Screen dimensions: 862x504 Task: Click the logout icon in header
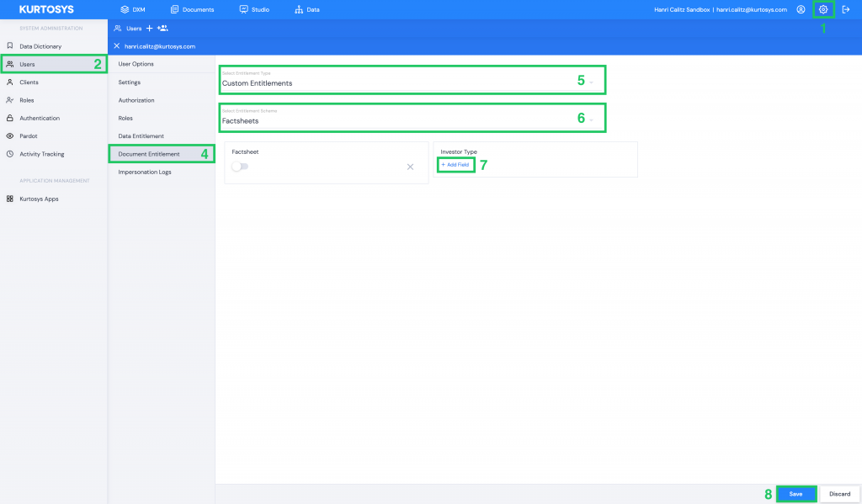click(x=846, y=9)
